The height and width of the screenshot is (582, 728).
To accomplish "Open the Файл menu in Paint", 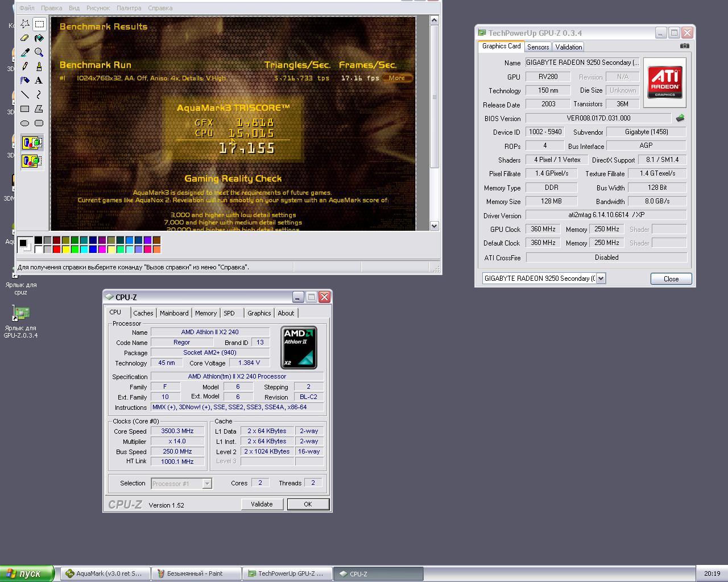I will [27, 8].
